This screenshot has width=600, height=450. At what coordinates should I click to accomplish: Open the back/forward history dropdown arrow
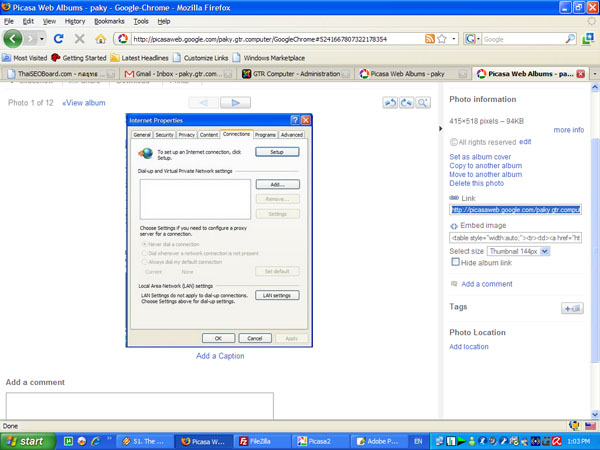coord(42,39)
